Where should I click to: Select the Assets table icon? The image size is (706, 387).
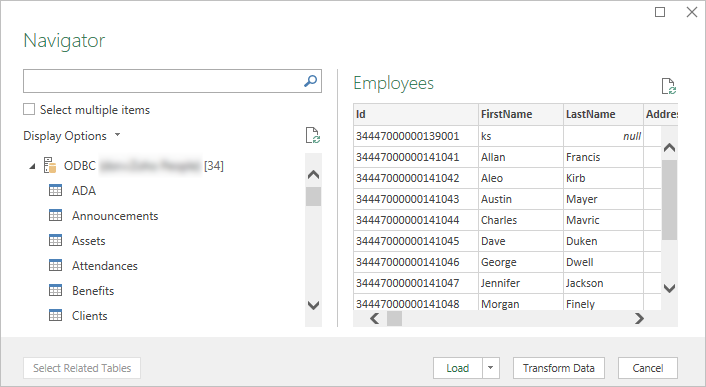point(55,241)
